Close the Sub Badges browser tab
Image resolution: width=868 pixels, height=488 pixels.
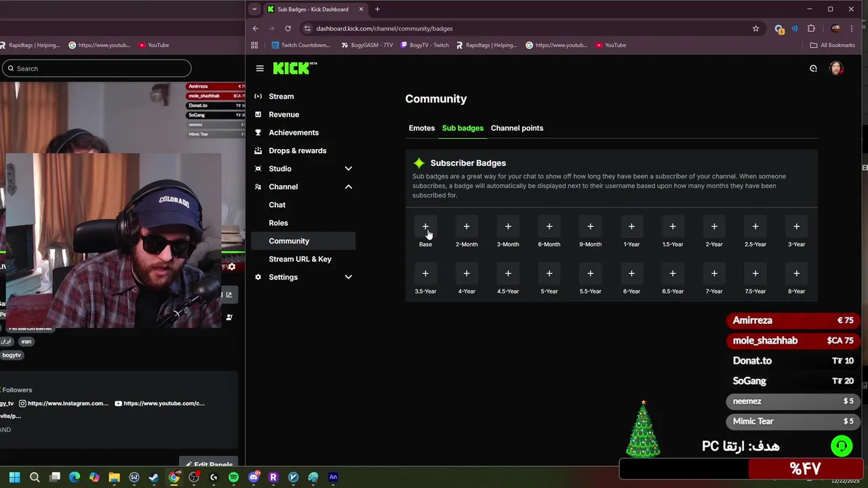pos(361,9)
